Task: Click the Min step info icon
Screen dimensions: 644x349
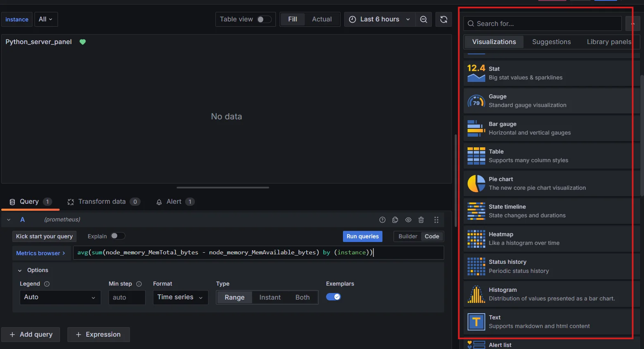Action: [x=139, y=284]
